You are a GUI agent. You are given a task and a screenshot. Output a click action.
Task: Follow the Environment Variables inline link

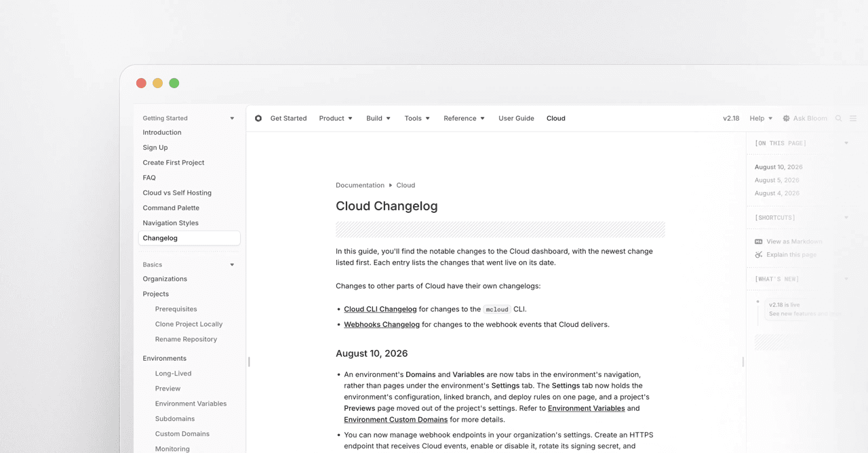click(586, 408)
